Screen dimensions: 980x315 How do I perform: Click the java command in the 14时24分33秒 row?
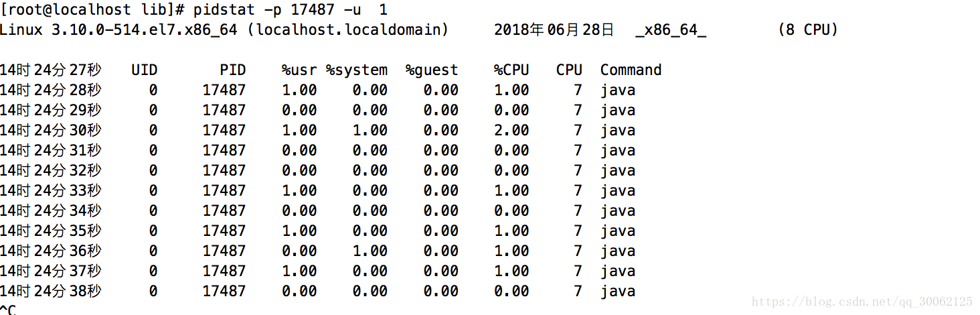pyautogui.click(x=618, y=192)
